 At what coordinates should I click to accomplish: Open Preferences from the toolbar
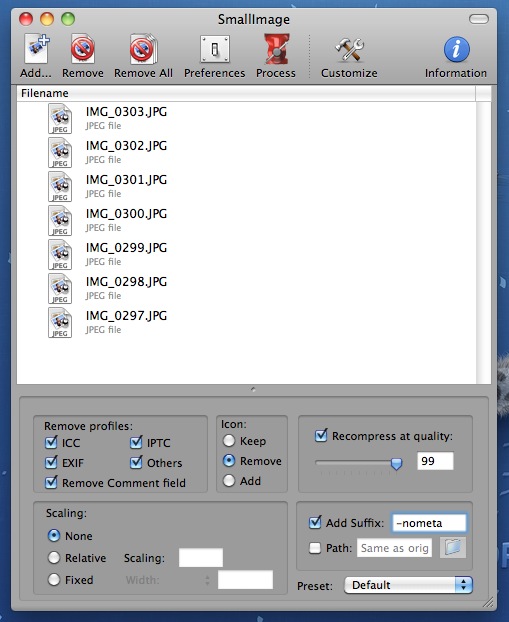(x=215, y=50)
